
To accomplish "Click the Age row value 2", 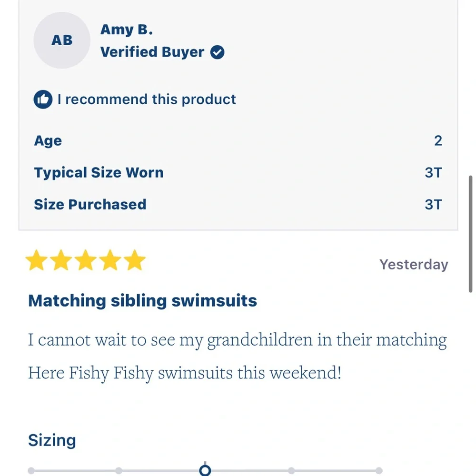I will point(438,140).
